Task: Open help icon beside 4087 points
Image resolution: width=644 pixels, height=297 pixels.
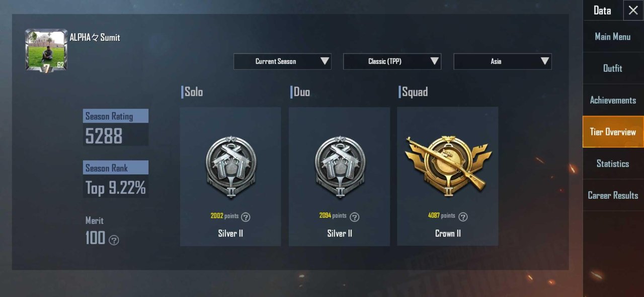Action: pos(463,217)
